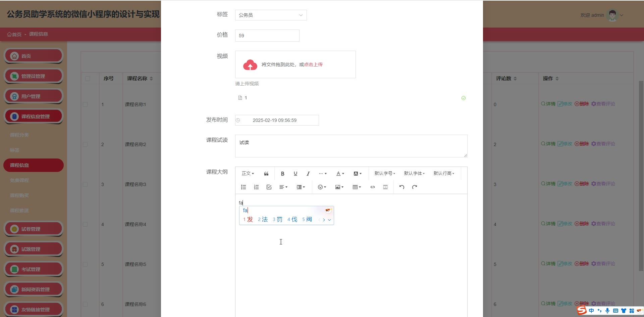Redo the editor action
Screen dimensions: 644x317
click(415, 187)
